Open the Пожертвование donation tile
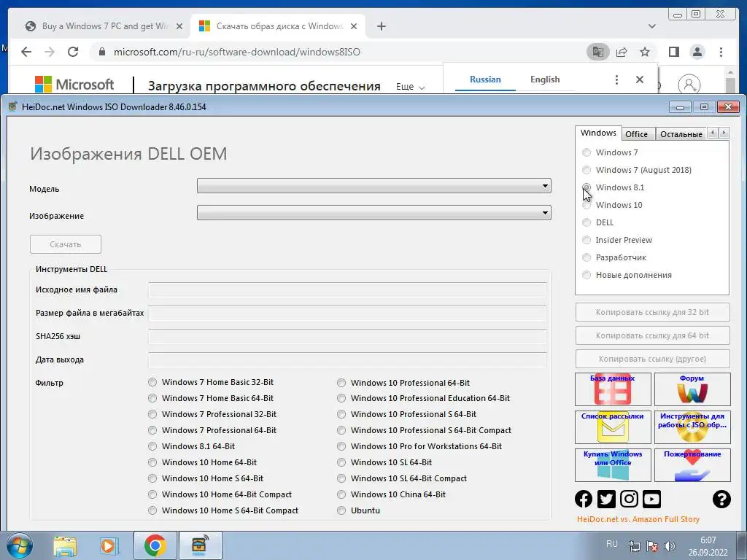 pos(692,465)
